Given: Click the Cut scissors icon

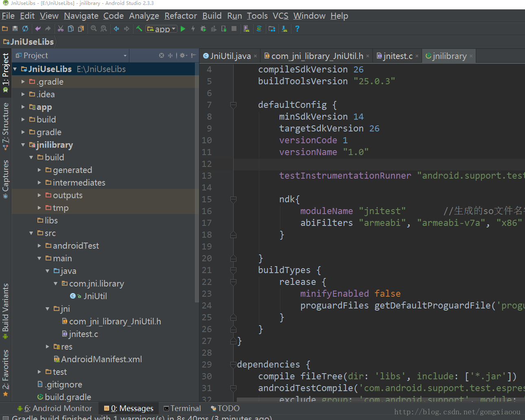Looking at the screenshot, I should pyautogui.click(x=61, y=28).
